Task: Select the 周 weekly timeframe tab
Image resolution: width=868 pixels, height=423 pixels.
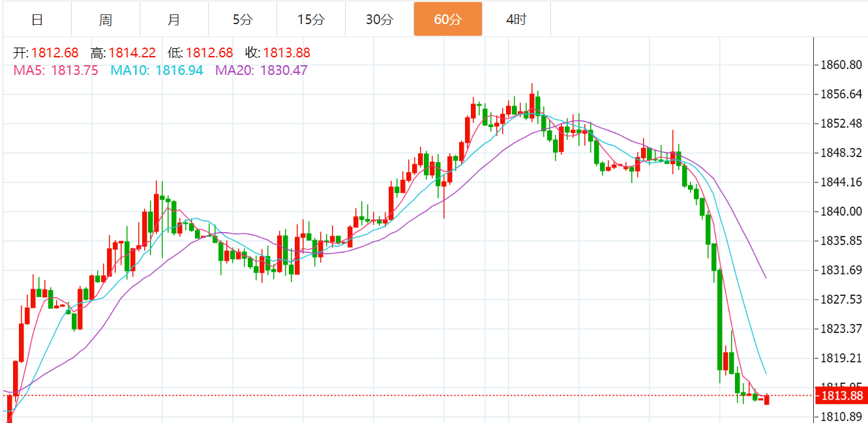Action: pyautogui.click(x=106, y=20)
